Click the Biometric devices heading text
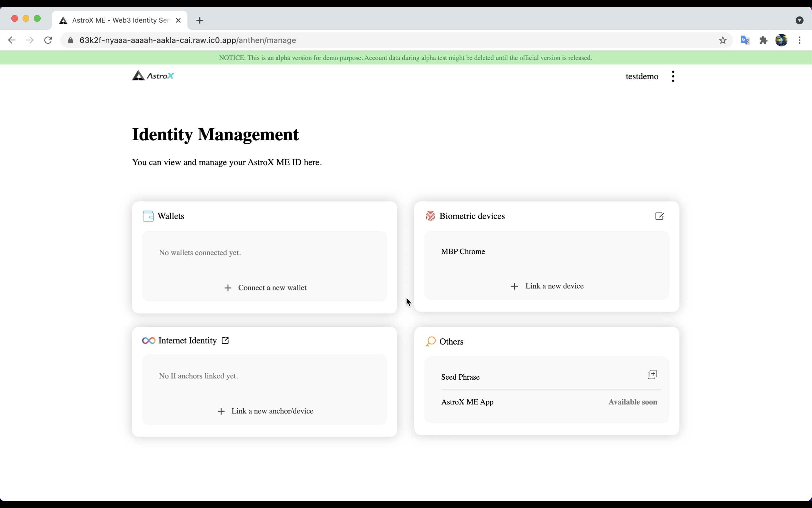812x508 pixels. pyautogui.click(x=472, y=216)
